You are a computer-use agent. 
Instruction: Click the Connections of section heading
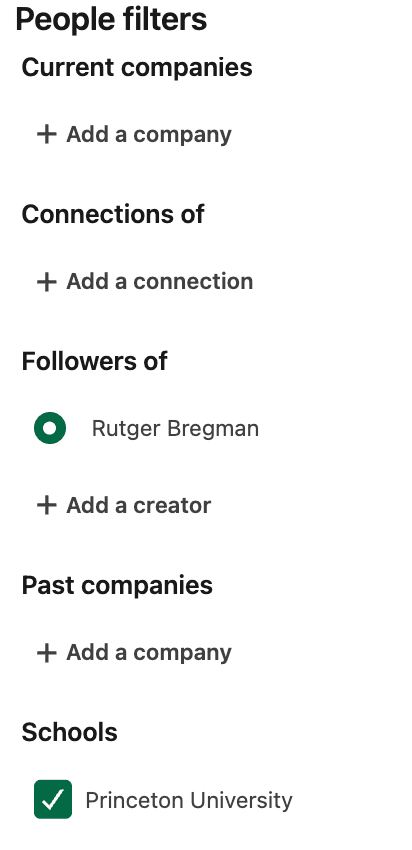click(x=113, y=214)
